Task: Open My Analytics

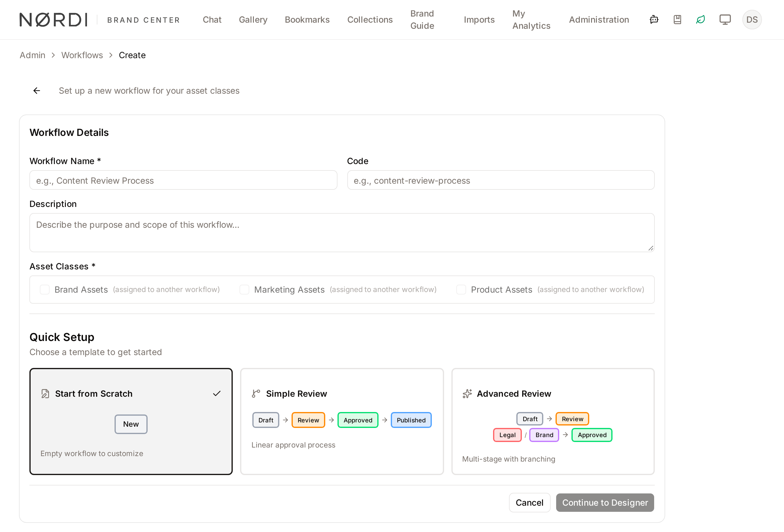Action: click(x=531, y=20)
